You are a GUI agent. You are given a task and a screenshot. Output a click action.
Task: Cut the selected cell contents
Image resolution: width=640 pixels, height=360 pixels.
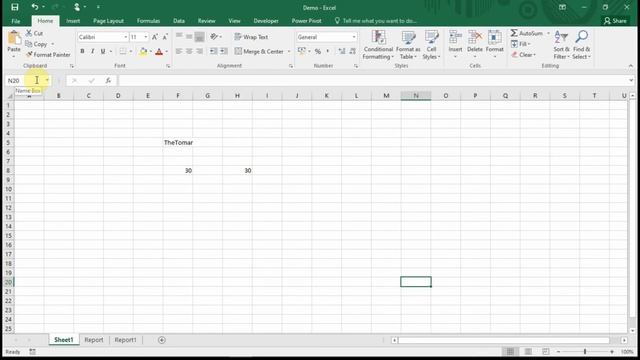pos(34,33)
